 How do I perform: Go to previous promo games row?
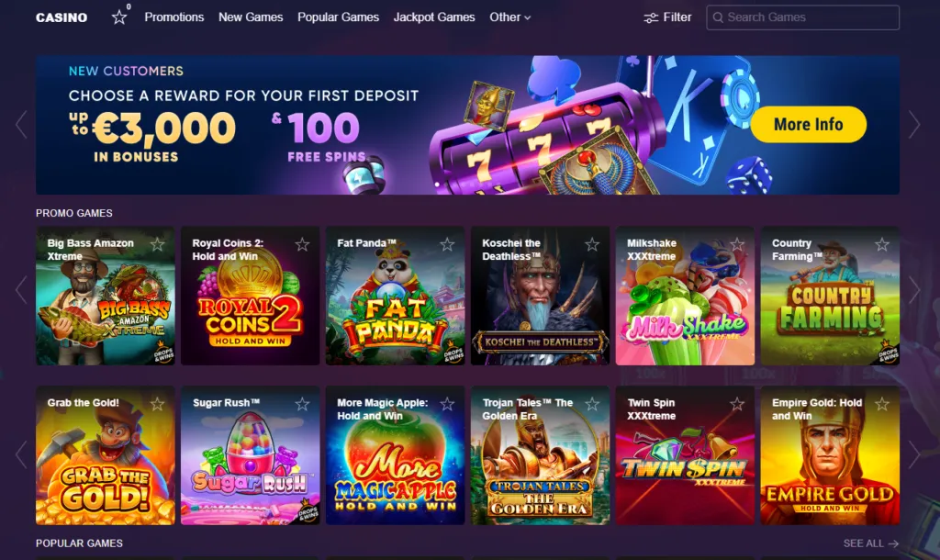(x=21, y=289)
